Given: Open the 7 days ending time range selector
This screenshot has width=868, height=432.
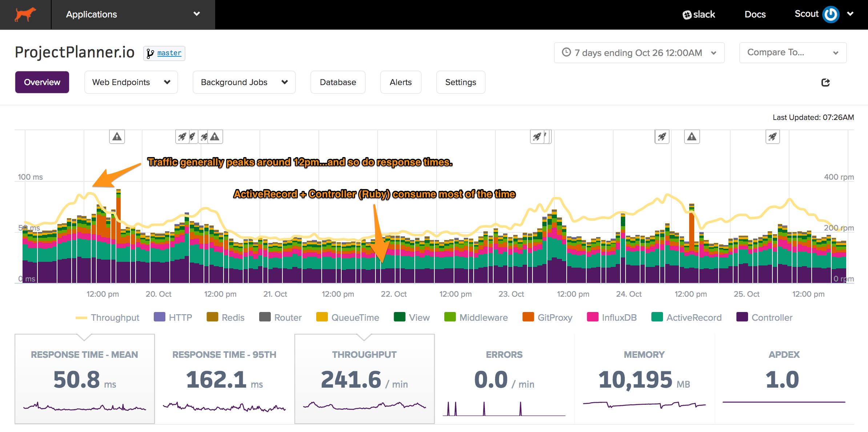Looking at the screenshot, I should pyautogui.click(x=639, y=53).
